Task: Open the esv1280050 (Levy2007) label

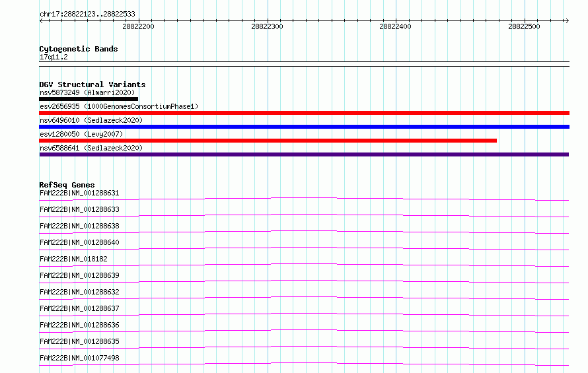Action: (81, 134)
